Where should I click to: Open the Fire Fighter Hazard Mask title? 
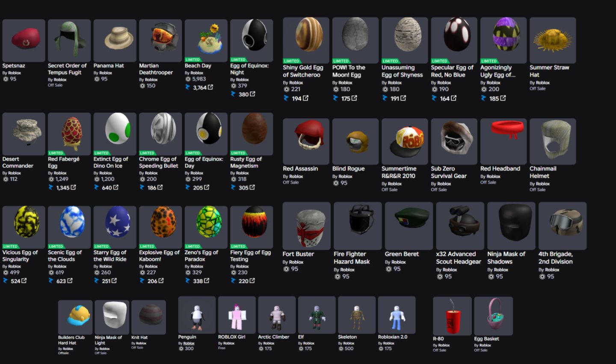pyautogui.click(x=352, y=258)
